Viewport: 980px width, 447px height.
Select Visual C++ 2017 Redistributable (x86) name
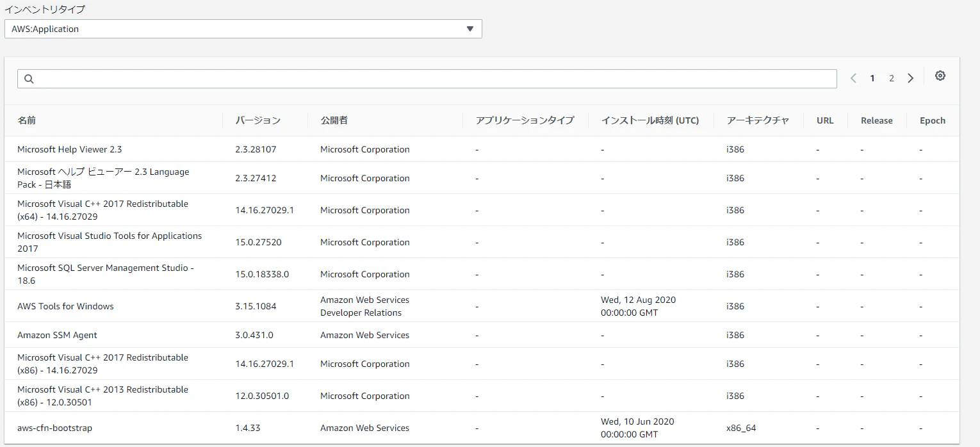(102, 364)
